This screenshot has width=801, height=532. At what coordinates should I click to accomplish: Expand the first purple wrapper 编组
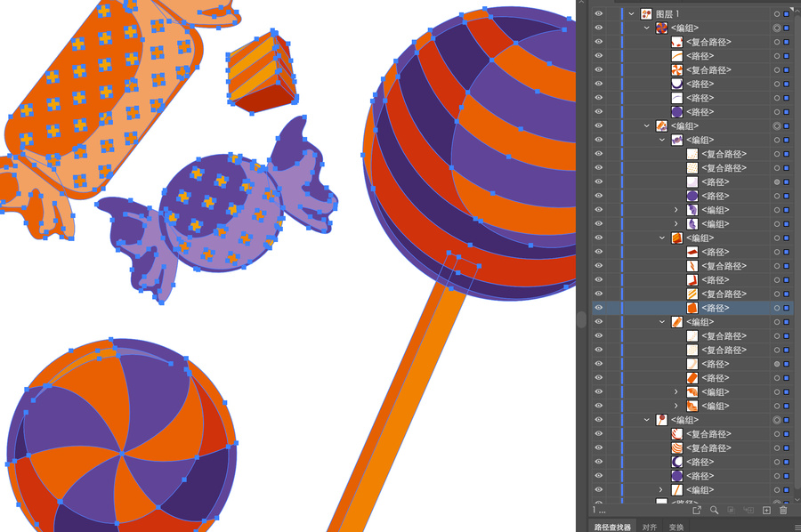click(x=676, y=210)
